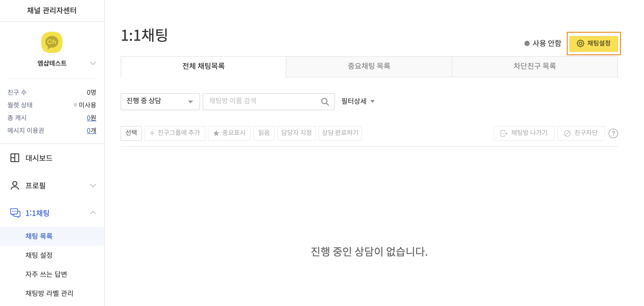Viewport: 644px width, 306px height.
Task: Click the yellow Ch channel logo
Action: pyautogui.click(x=52, y=42)
